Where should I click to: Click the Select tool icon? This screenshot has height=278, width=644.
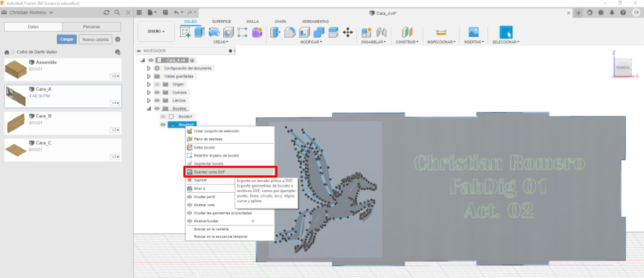506,32
